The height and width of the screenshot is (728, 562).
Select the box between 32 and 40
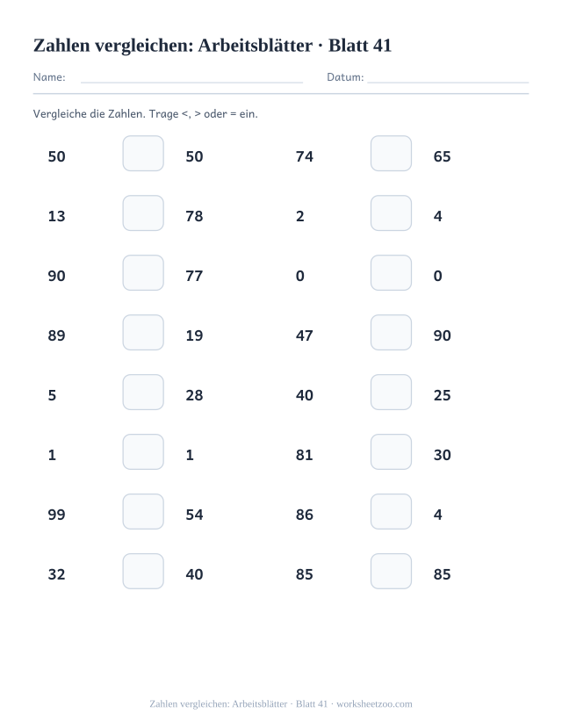143,571
